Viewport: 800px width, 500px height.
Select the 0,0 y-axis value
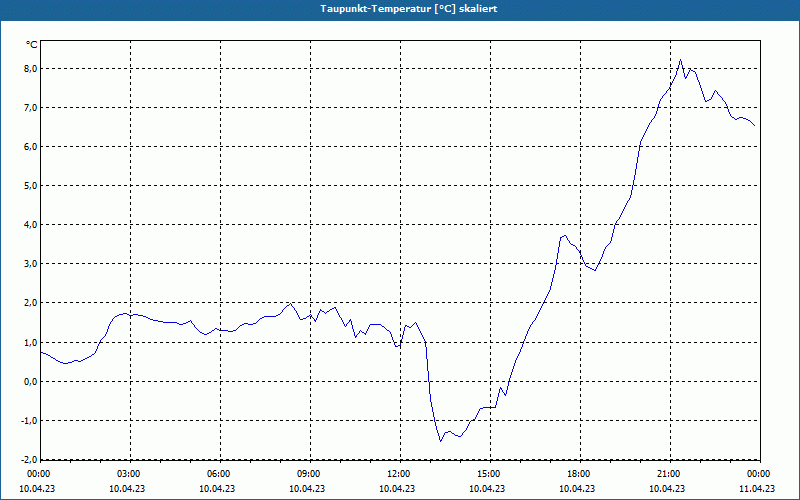(x=31, y=382)
